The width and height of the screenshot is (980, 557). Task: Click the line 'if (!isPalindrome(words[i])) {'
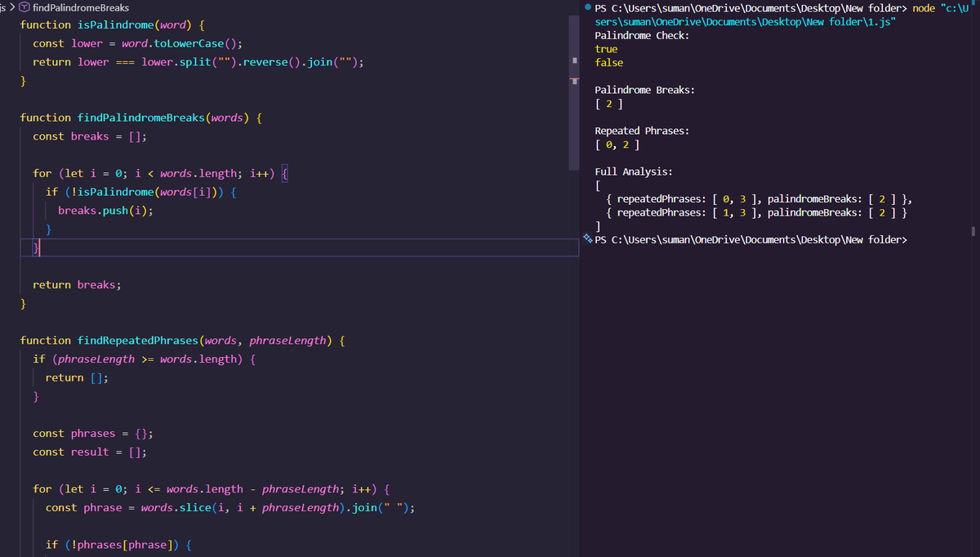(141, 192)
